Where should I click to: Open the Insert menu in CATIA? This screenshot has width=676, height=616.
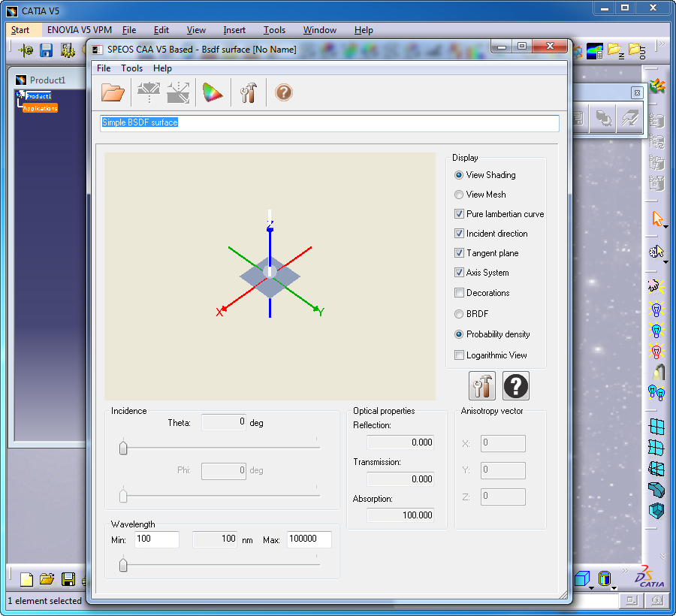234,30
